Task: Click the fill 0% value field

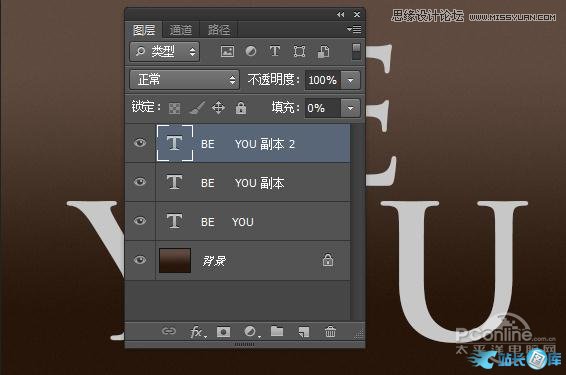Action: point(323,108)
